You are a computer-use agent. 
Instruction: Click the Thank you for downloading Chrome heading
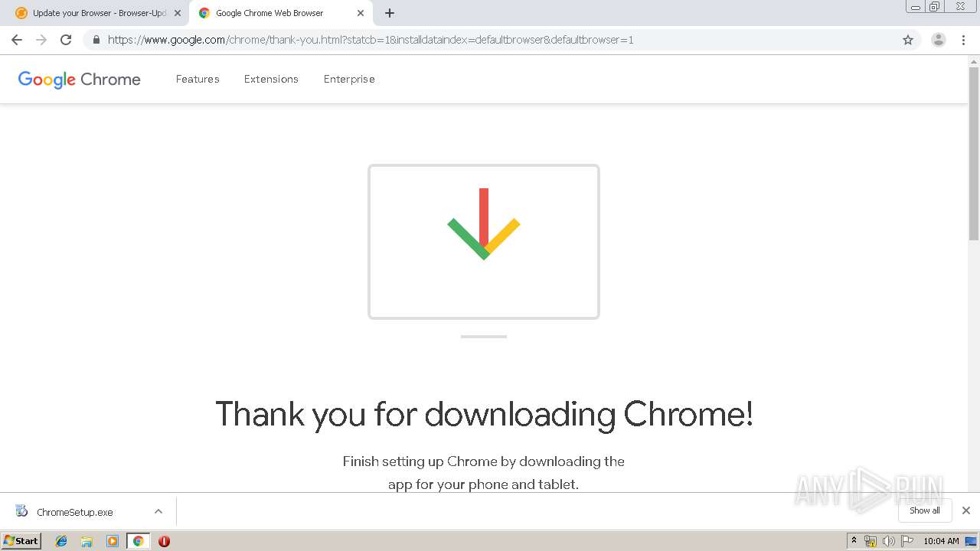tap(484, 414)
